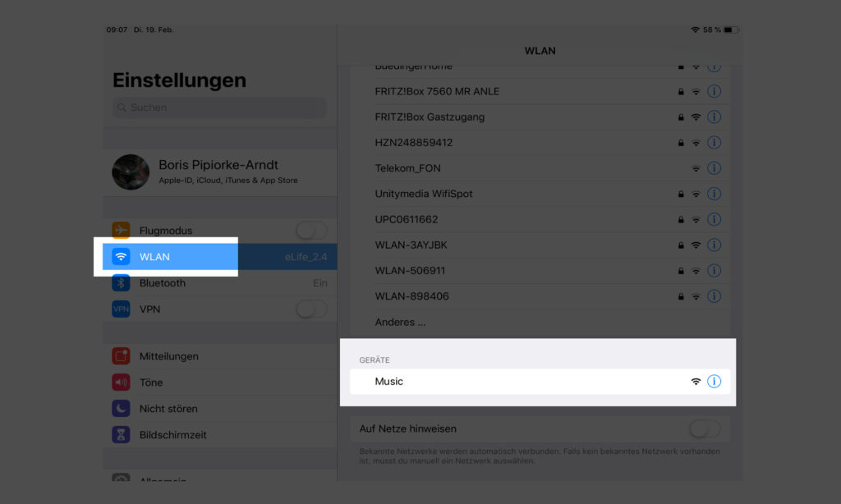Click the search magnifier icon
Image resolution: width=841 pixels, height=504 pixels.
coord(122,108)
